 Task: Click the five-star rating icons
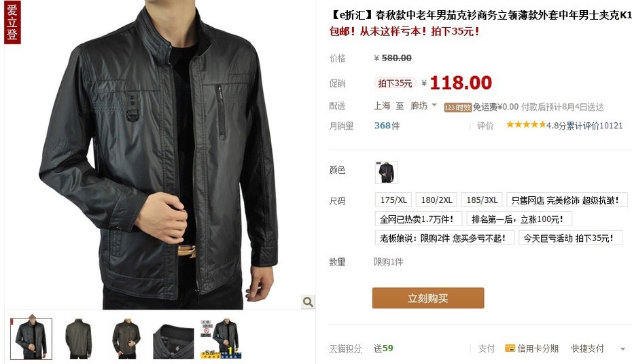[526, 125]
